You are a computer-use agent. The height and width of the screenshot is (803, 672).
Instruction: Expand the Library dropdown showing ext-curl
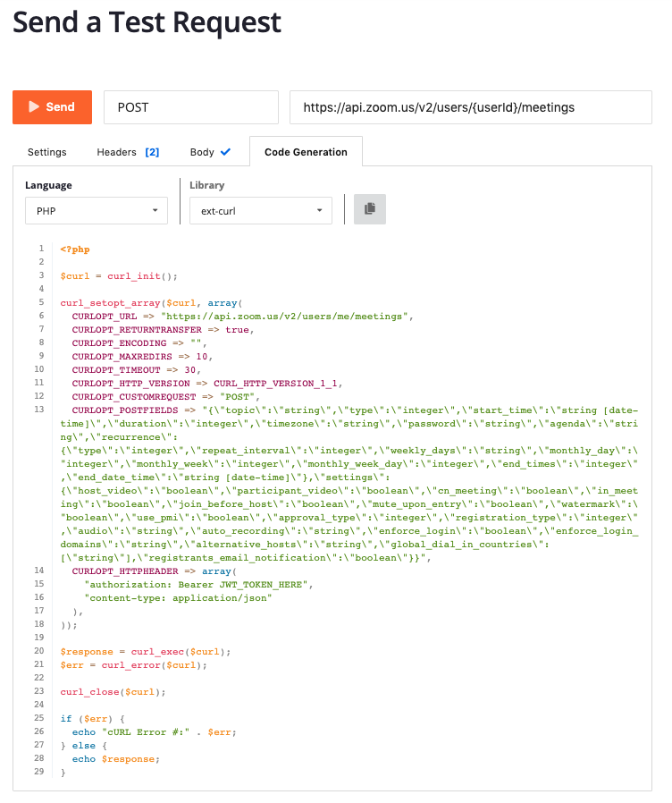tap(261, 210)
